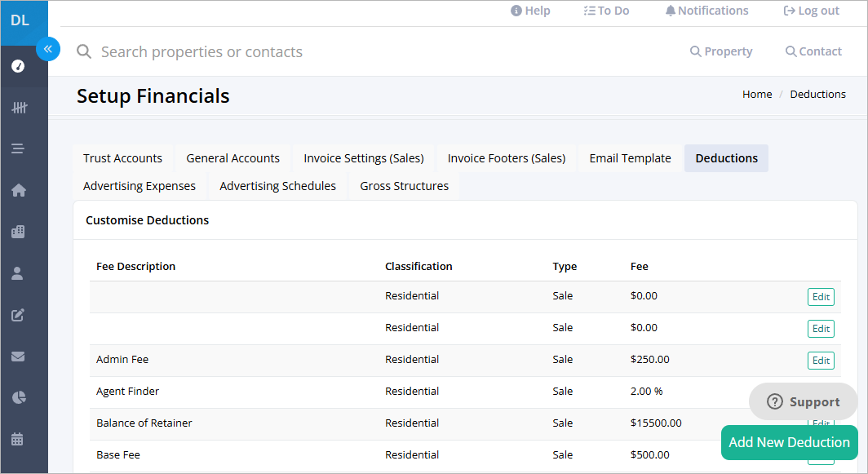Select the Gross Structures tab

(x=404, y=186)
